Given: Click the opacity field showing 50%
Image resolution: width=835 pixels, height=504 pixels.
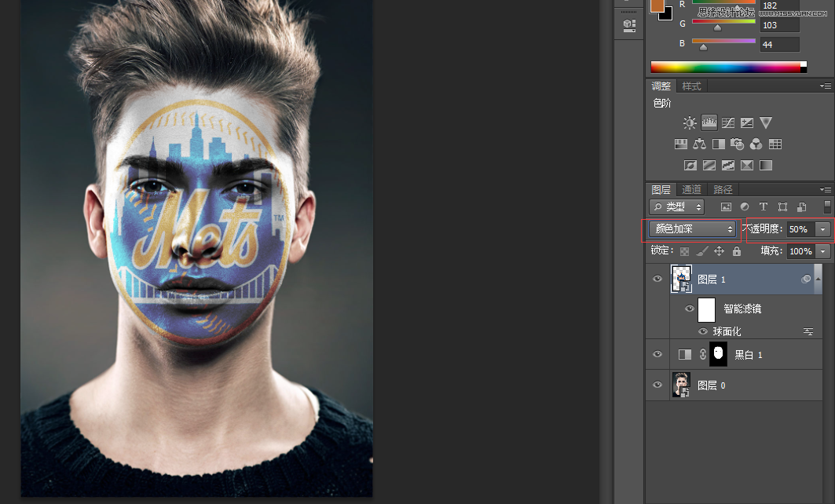Looking at the screenshot, I should click(800, 229).
